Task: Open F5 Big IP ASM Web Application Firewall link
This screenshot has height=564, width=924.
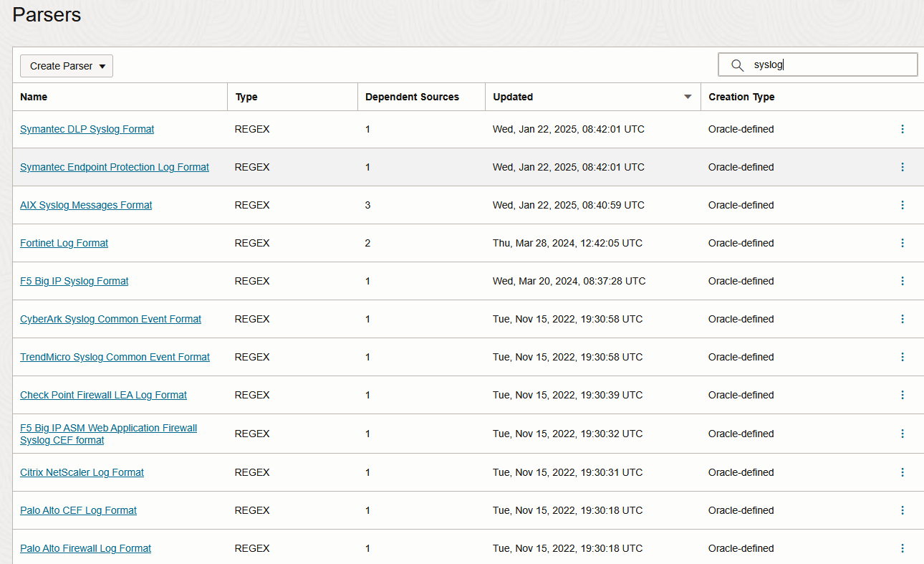Action: click(108, 429)
